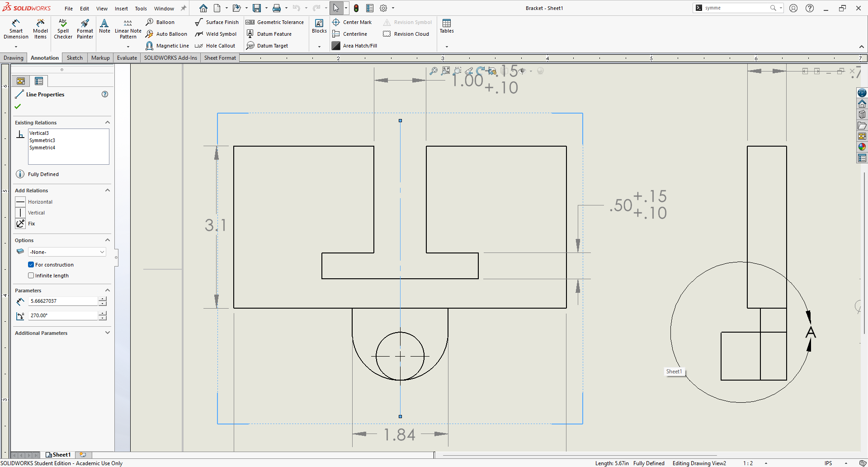Open Design Library in task pane

click(x=862, y=114)
